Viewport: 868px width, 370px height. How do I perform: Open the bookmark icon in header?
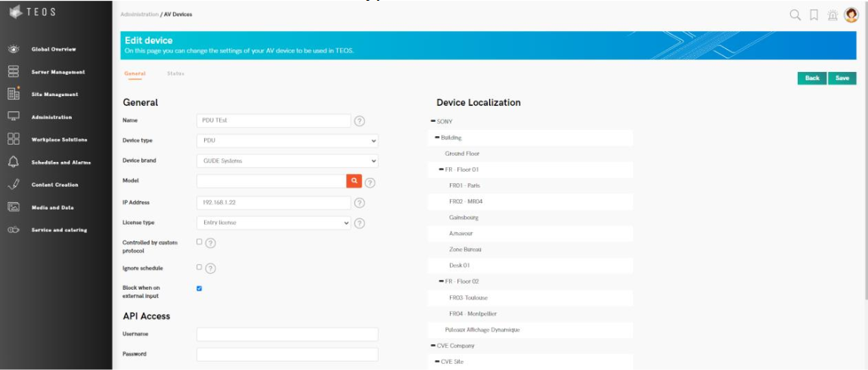coord(814,14)
